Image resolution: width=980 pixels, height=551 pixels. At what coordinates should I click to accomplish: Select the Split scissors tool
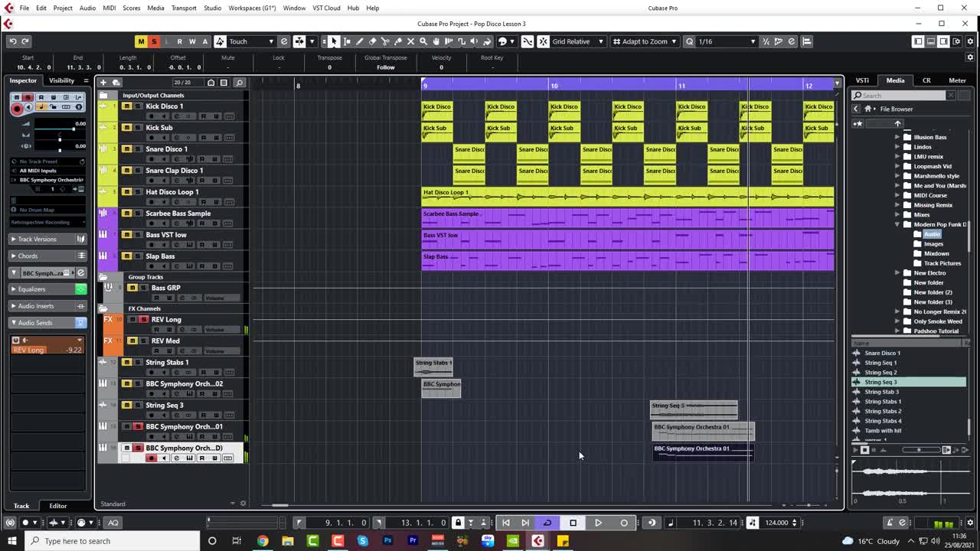pos(385,41)
